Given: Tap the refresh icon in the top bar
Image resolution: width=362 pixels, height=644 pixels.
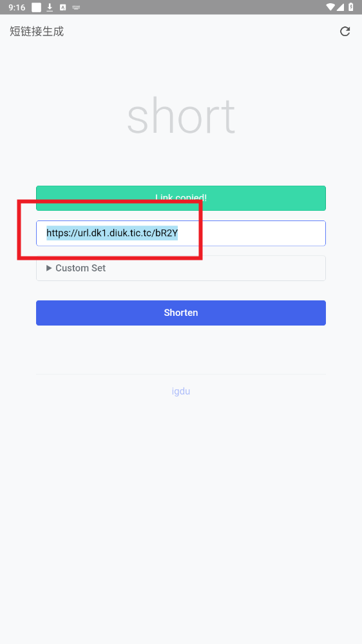Looking at the screenshot, I should point(345,31).
